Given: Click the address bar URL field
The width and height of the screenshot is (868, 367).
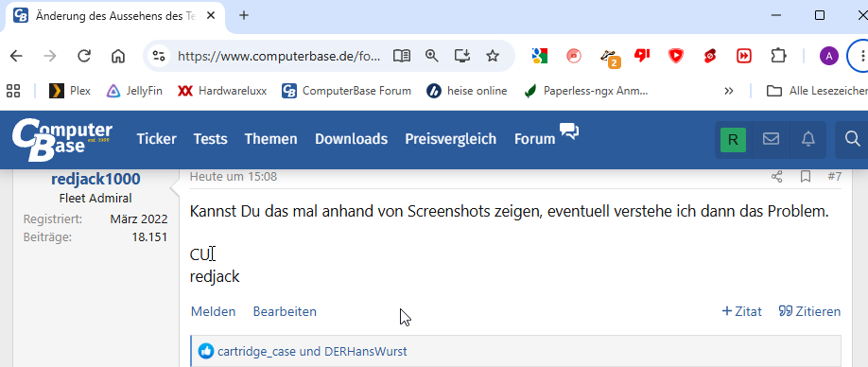Looking at the screenshot, I should point(279,56).
